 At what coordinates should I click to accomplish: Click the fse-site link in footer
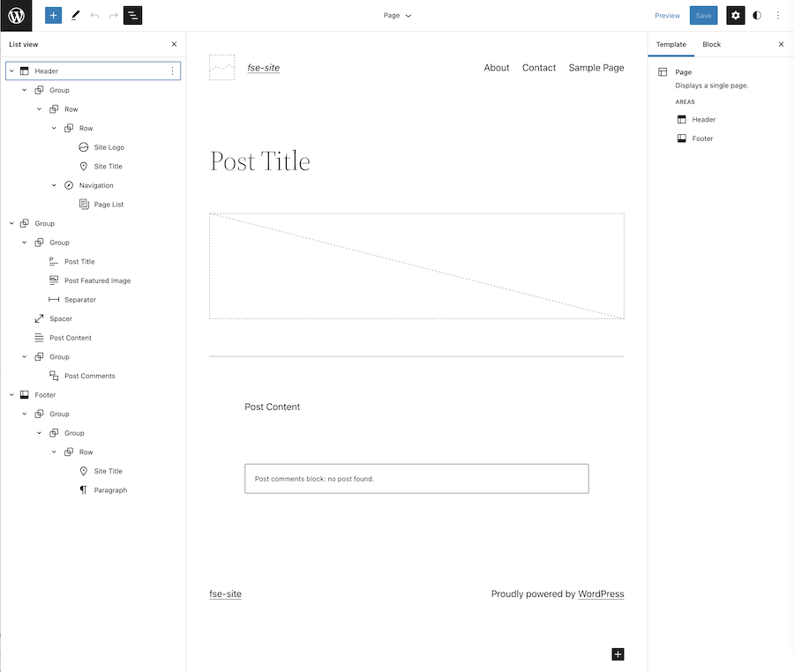225,594
